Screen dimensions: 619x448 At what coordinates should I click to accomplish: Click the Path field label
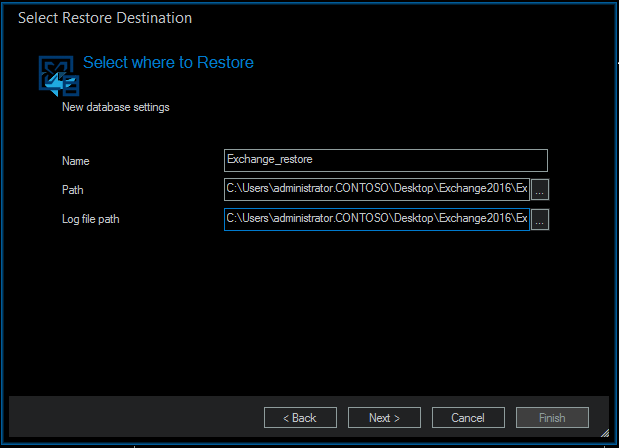point(73,190)
